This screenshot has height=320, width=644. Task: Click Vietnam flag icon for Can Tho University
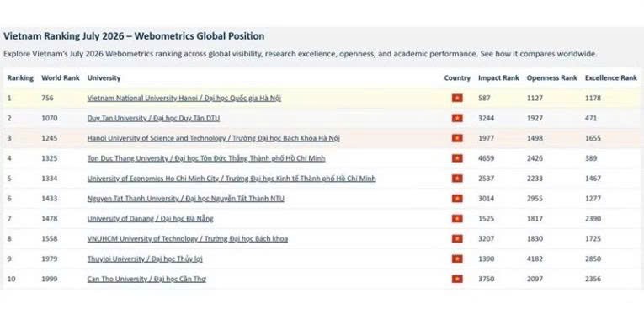pyautogui.click(x=457, y=279)
